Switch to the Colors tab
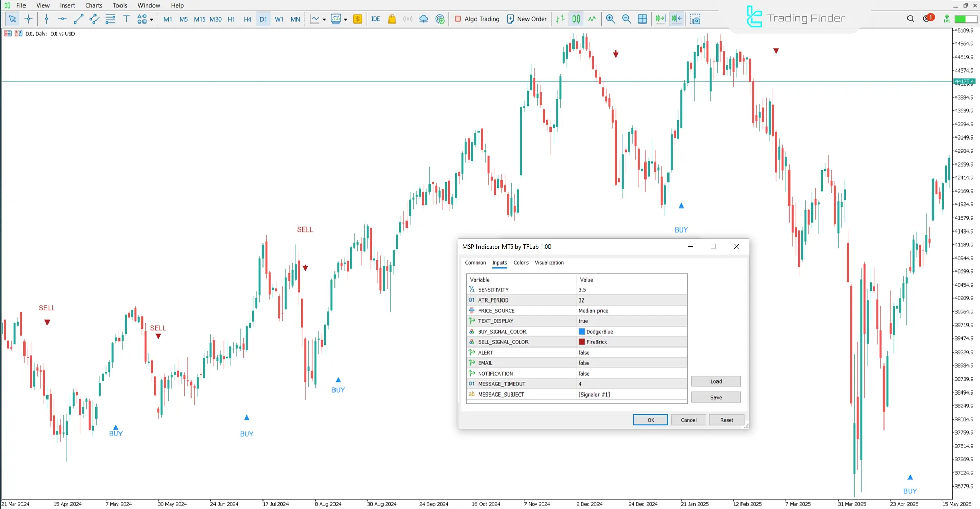This screenshot has height=509, width=980. [520, 263]
